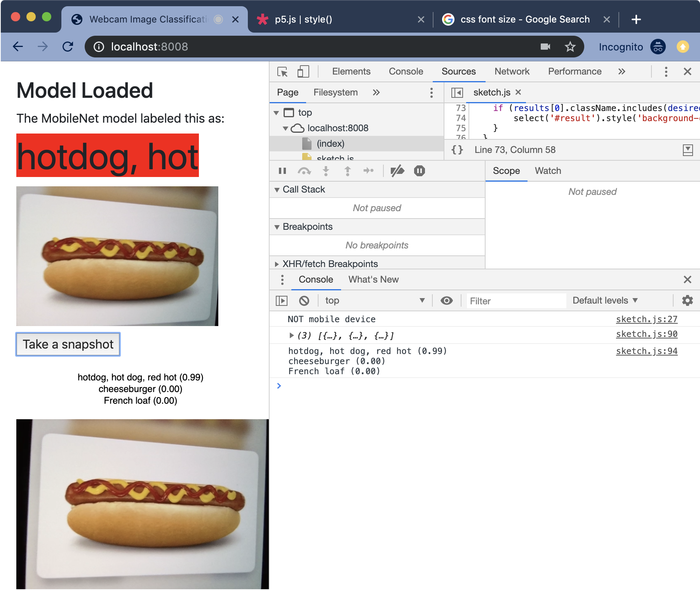The width and height of the screenshot is (700, 590).
Task: Open the Default levels dropdown
Action: point(605,300)
